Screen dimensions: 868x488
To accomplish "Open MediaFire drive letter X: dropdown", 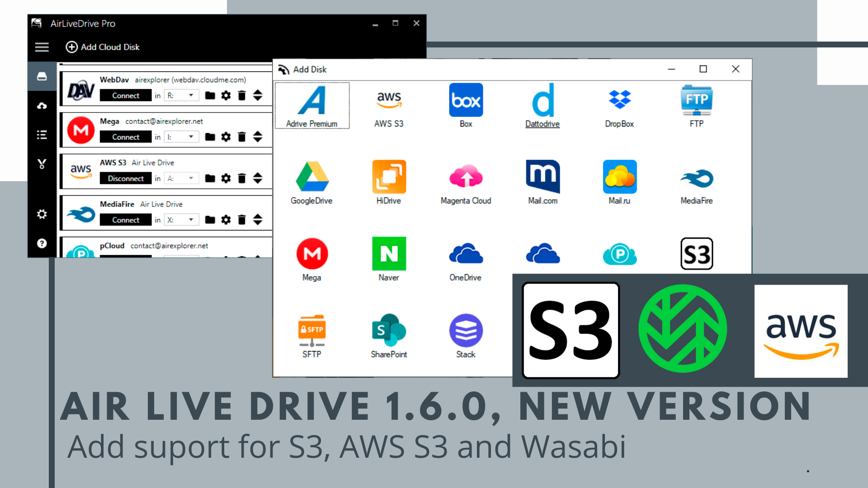I will pos(181,220).
